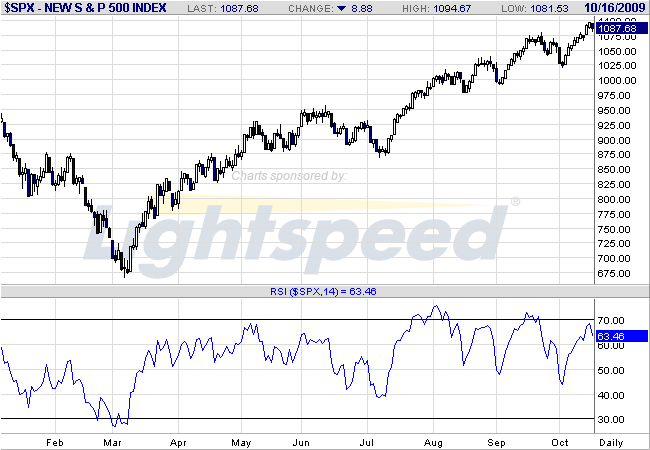Click the RSI ($SPX,14) = 63.46 header

[x=323, y=291]
